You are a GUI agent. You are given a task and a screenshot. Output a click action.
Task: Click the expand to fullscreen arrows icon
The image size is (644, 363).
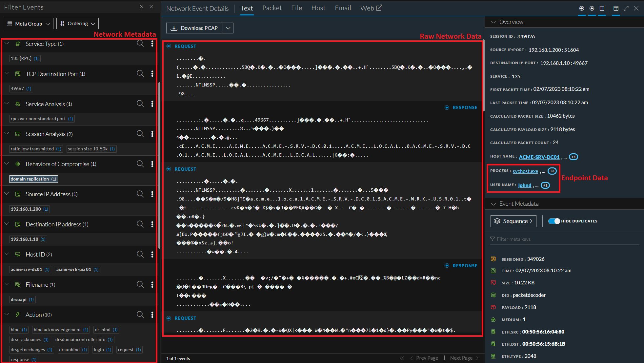626,9
